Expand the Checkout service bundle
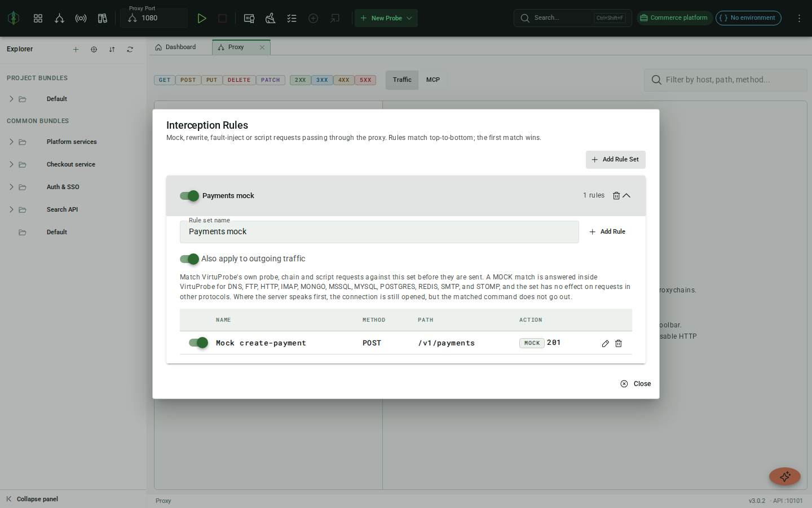 point(11,164)
